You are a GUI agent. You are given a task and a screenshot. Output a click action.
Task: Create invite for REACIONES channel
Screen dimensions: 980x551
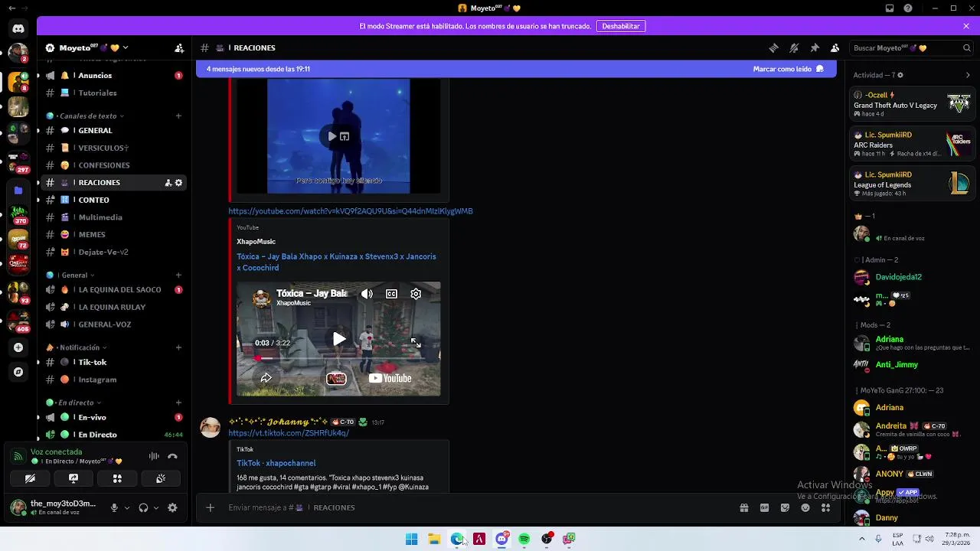pyautogui.click(x=168, y=182)
